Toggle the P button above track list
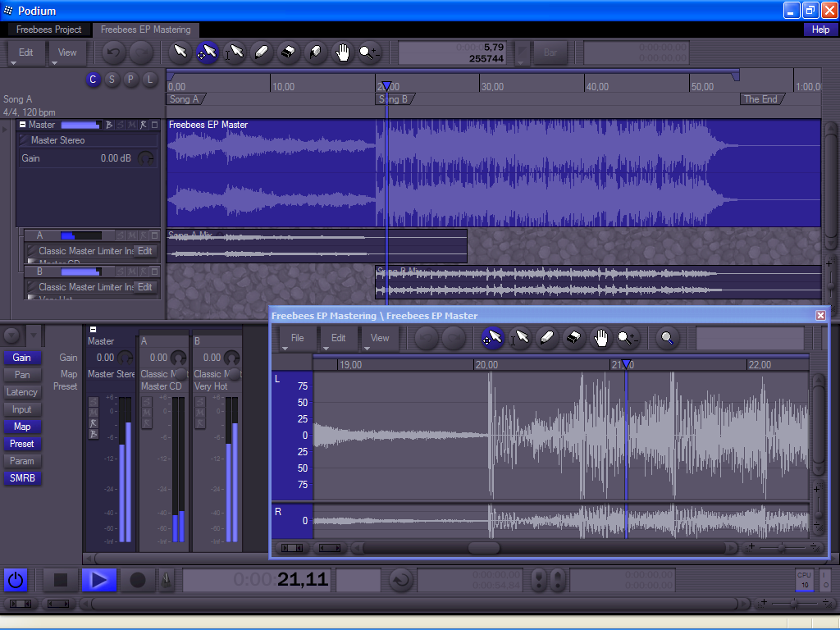 [x=130, y=80]
